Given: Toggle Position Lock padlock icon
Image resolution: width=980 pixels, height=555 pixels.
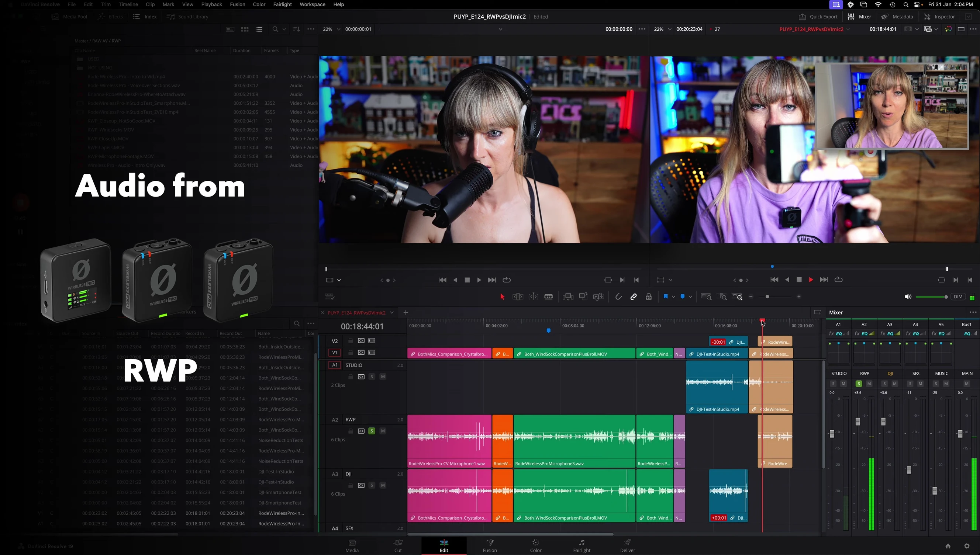Looking at the screenshot, I should [x=649, y=296].
